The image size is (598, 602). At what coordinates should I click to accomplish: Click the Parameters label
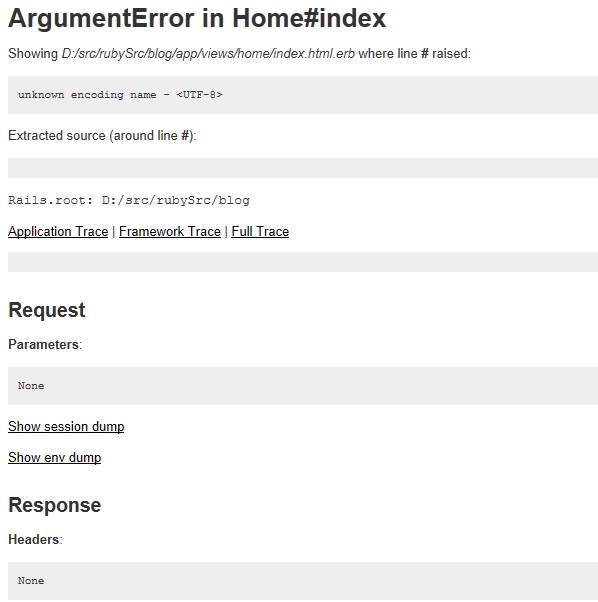[x=45, y=344]
